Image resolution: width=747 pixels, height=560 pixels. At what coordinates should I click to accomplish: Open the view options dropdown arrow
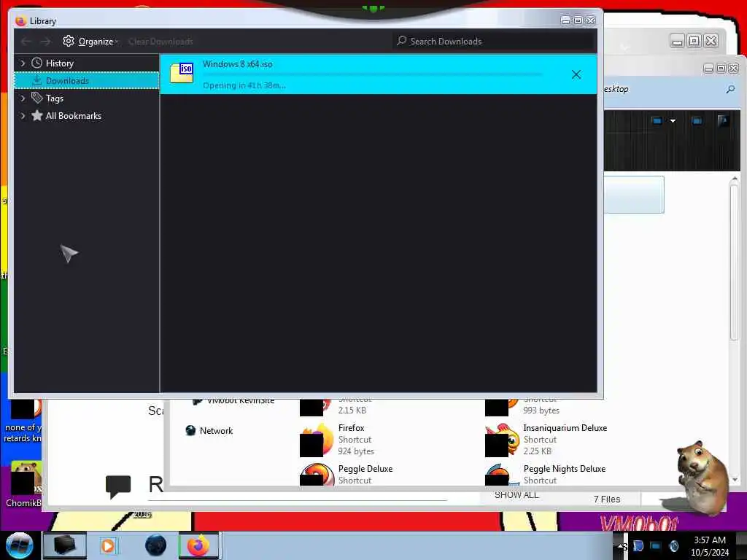(x=673, y=121)
